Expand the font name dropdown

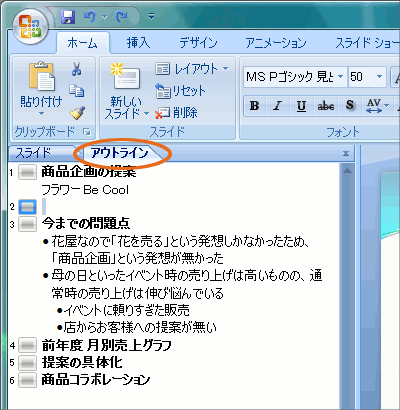(x=340, y=77)
